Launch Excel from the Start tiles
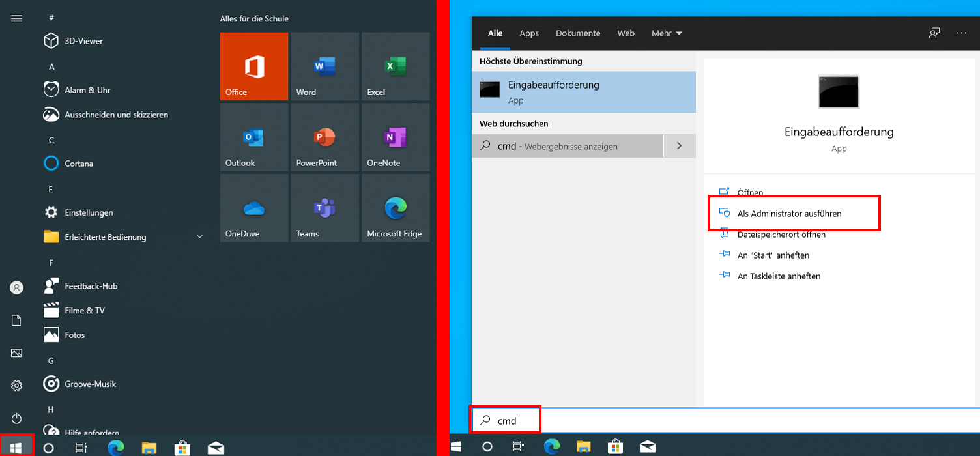This screenshot has width=980, height=456. pos(395,66)
